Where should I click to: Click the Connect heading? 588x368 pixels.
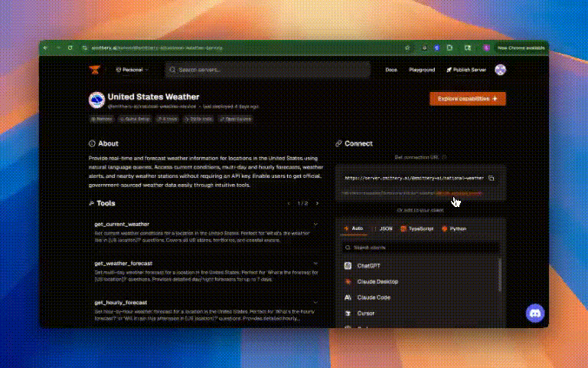point(358,143)
